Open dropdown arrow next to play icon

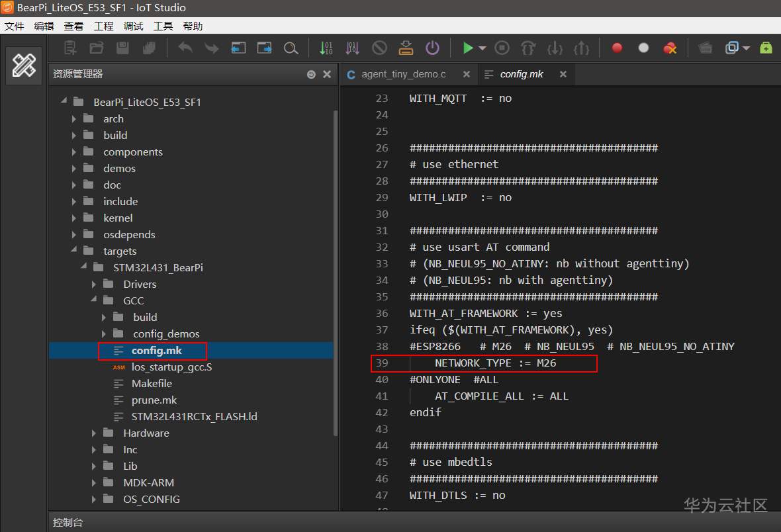tap(482, 48)
